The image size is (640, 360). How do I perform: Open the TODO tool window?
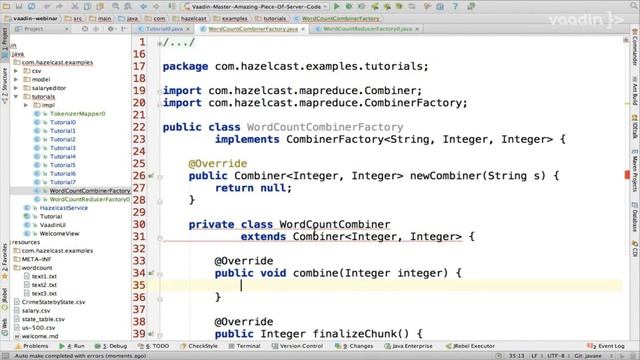pyautogui.click(x=154, y=346)
